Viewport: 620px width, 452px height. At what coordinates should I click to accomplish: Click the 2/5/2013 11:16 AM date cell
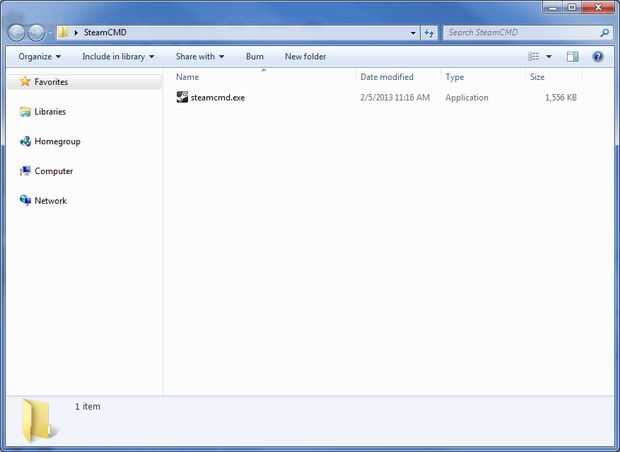click(x=395, y=97)
